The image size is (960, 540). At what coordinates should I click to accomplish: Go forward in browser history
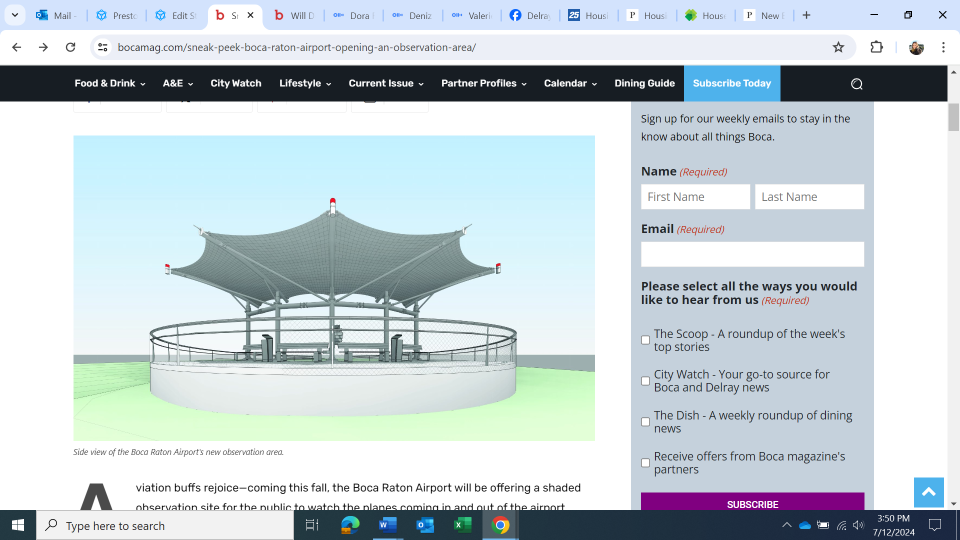click(x=43, y=47)
